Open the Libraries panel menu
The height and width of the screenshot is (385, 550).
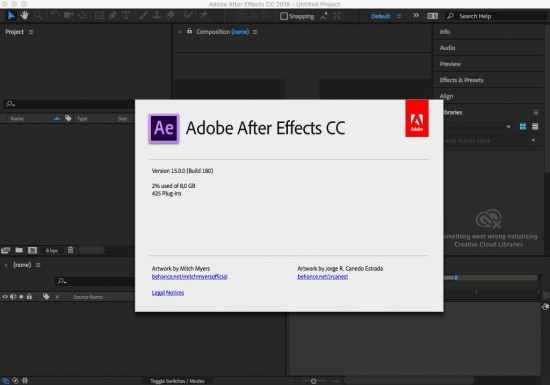(x=536, y=113)
